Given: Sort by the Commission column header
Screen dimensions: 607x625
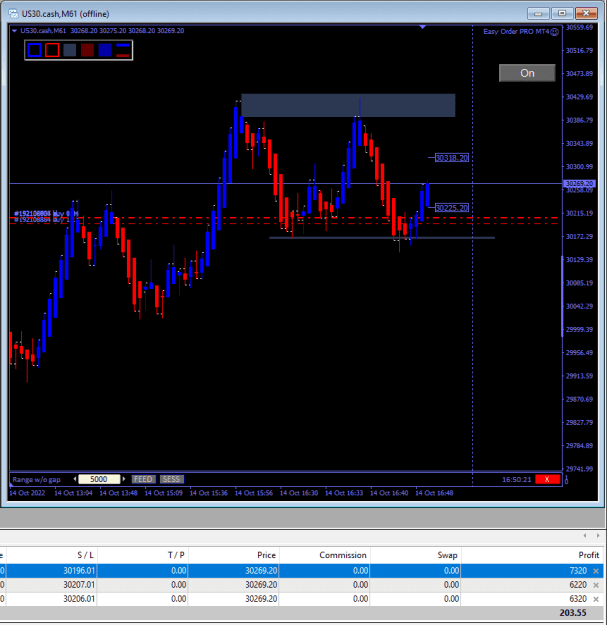Looking at the screenshot, I should pos(324,555).
